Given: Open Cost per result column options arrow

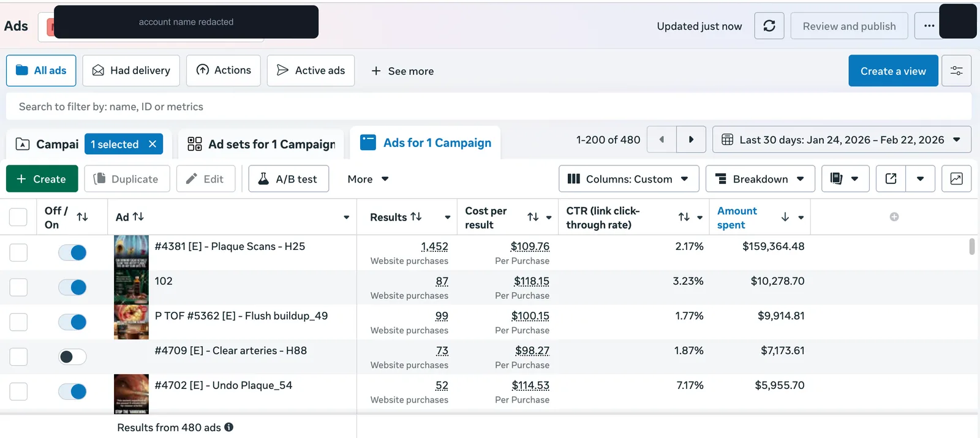Looking at the screenshot, I should [x=549, y=217].
